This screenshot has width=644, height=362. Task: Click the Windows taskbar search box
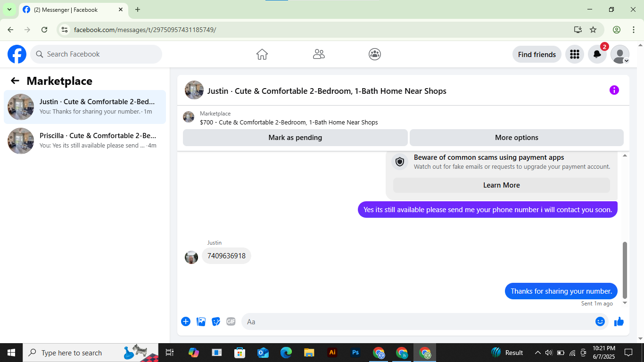click(91, 353)
